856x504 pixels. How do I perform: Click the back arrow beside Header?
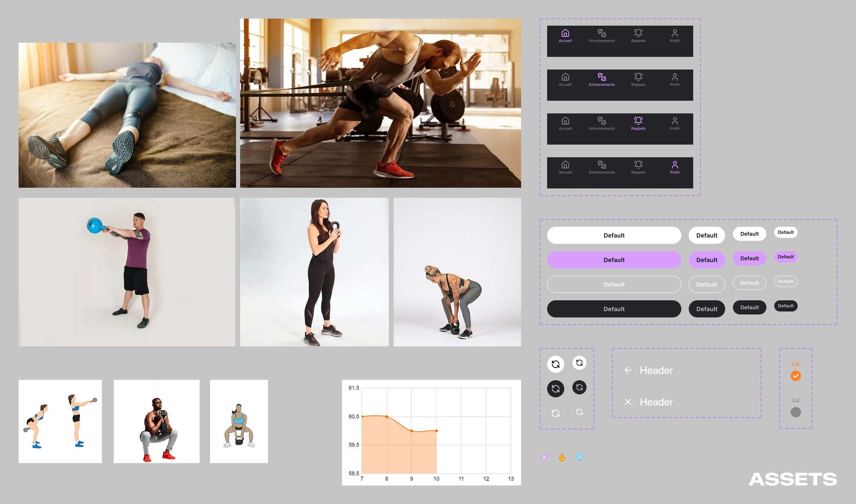click(628, 370)
